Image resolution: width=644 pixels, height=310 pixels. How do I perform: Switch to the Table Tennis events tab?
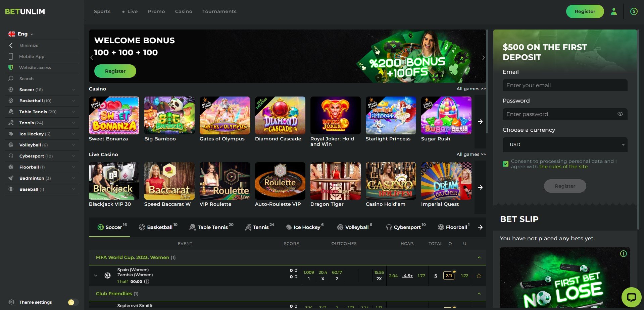(211, 227)
